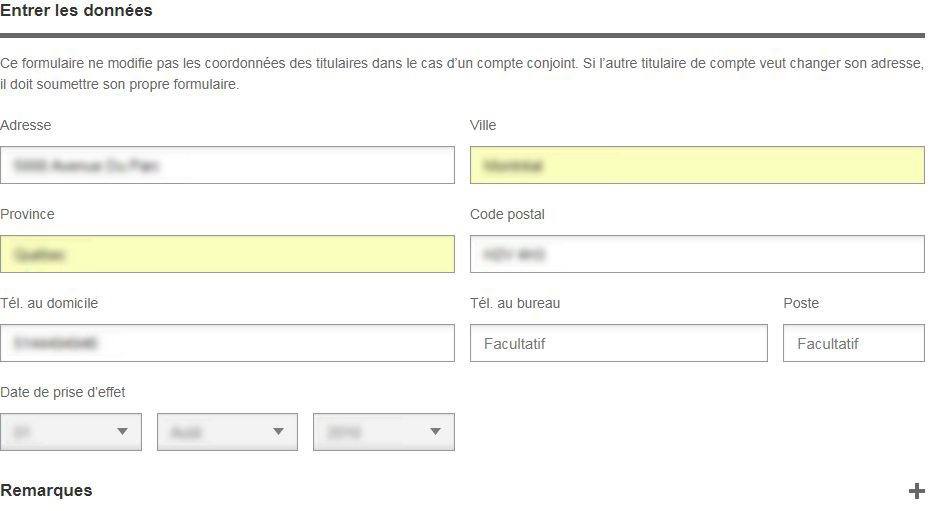The height and width of the screenshot is (511, 930).
Task: Click the Poste extension field
Action: pos(854,343)
